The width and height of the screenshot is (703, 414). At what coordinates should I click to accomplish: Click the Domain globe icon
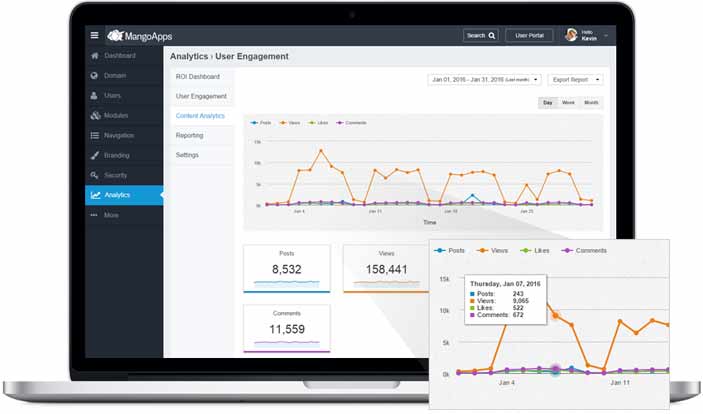point(94,75)
